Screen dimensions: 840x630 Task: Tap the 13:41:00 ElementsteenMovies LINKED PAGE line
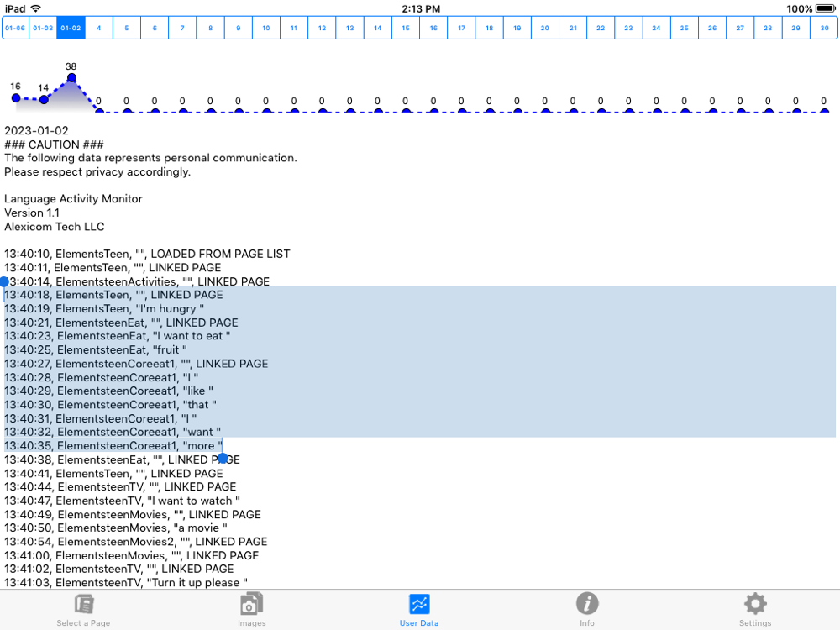tap(131, 555)
